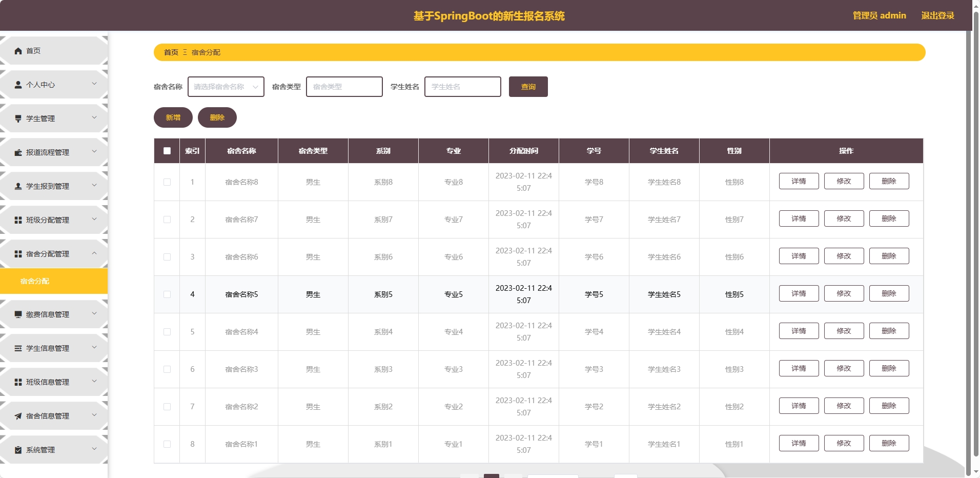
Task: Click 修改 for 宿舍名称7
Action: pyautogui.click(x=844, y=218)
